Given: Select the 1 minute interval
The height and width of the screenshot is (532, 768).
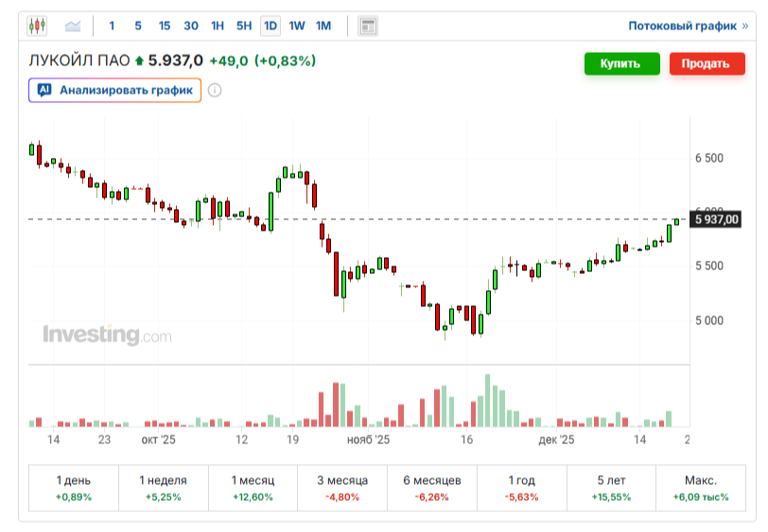Looking at the screenshot, I should 112,26.
